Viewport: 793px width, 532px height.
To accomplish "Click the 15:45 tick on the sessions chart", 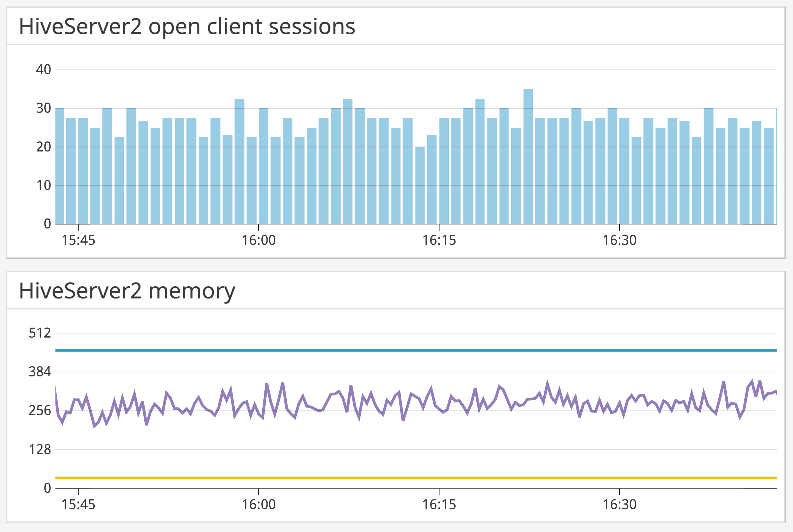I will pyautogui.click(x=79, y=240).
